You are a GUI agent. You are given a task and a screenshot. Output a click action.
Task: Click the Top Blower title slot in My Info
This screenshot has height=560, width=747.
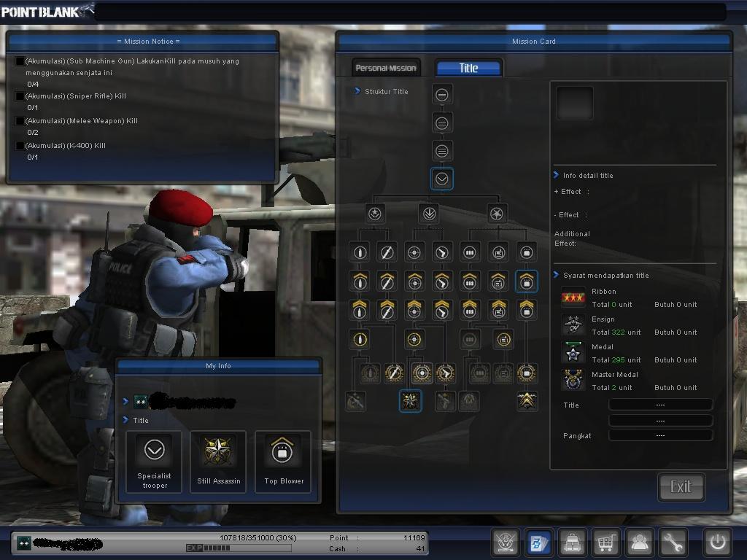(284, 462)
